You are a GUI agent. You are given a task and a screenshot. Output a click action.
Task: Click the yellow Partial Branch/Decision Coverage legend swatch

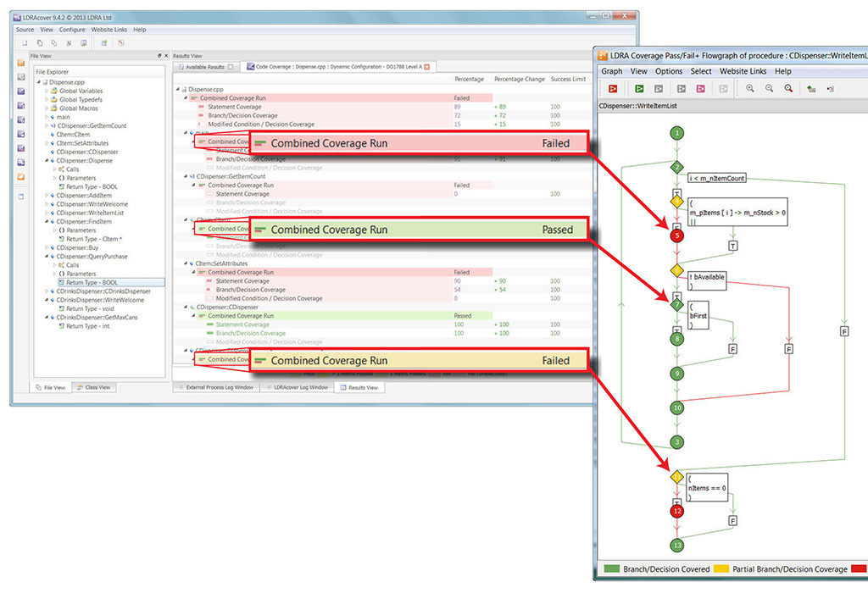(721, 568)
